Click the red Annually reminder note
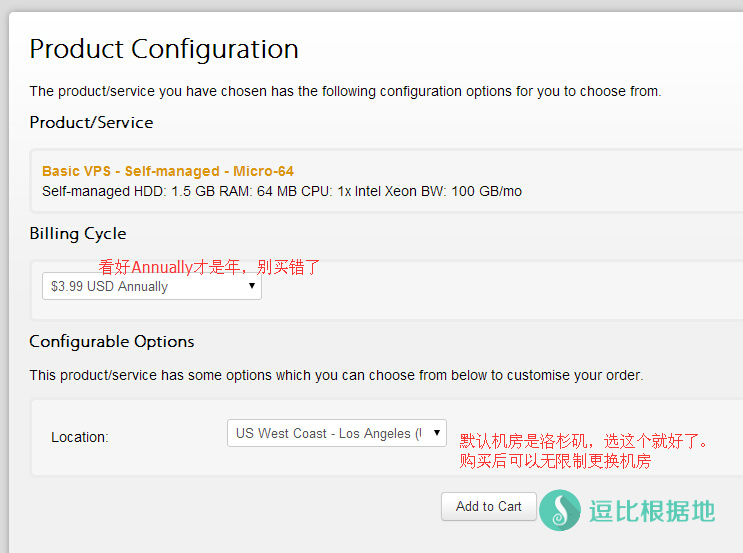The width and height of the screenshot is (743, 553). click(209, 267)
